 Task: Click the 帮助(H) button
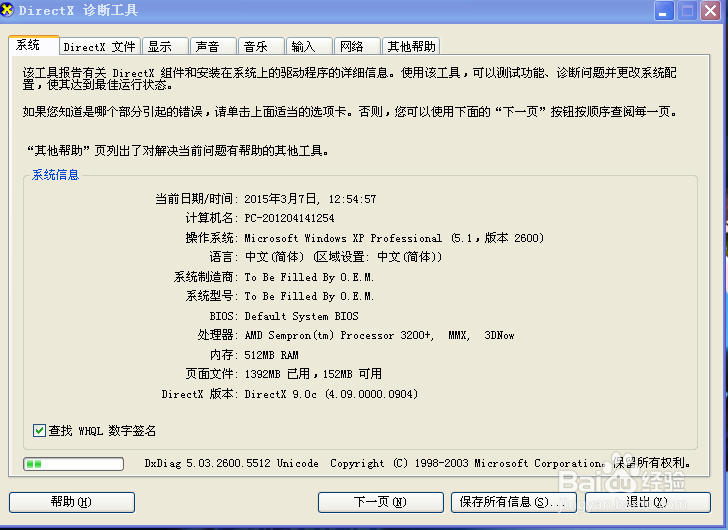[x=72, y=502]
